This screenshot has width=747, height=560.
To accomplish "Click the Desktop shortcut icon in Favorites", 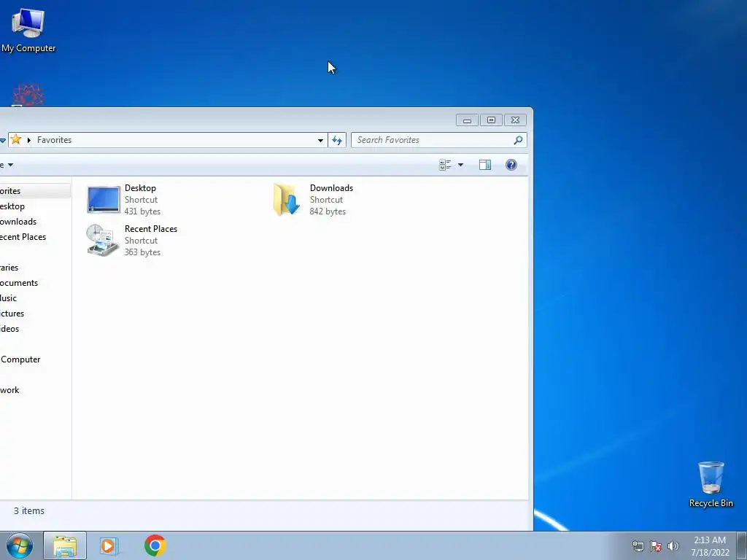I will pyautogui.click(x=104, y=200).
